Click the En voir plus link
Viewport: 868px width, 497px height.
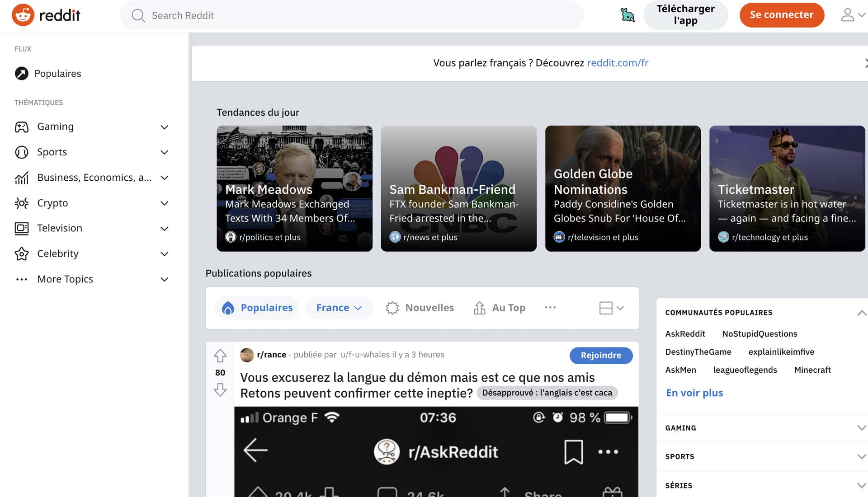(694, 393)
